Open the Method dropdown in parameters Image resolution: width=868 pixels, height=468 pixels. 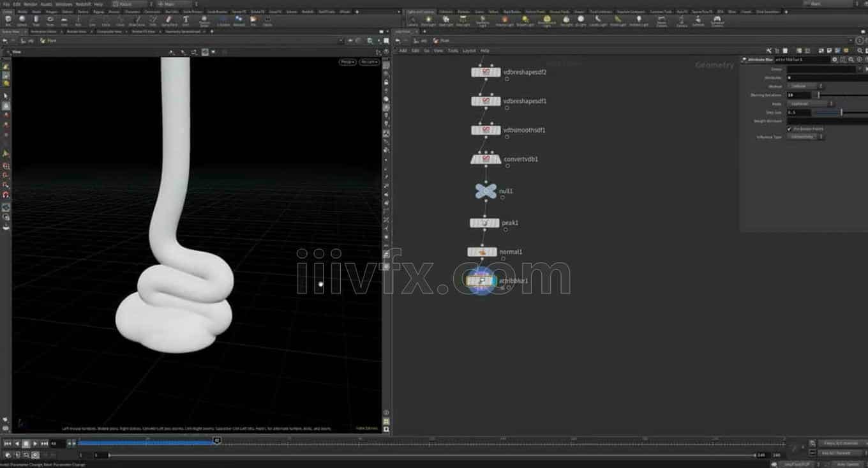click(x=805, y=86)
